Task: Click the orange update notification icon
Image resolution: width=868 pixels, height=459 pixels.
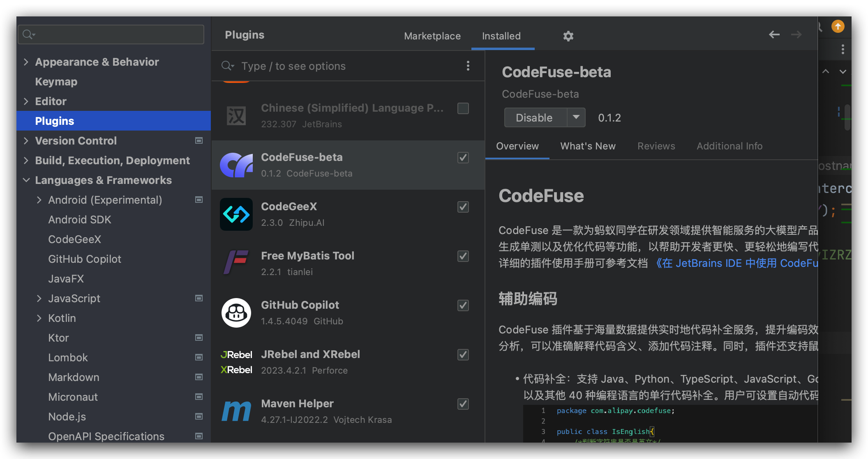Action: (838, 26)
